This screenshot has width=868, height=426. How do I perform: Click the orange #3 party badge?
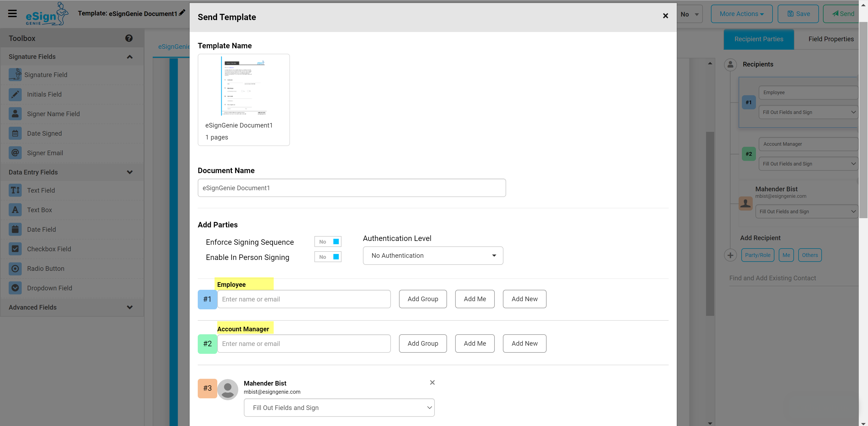pyautogui.click(x=207, y=388)
